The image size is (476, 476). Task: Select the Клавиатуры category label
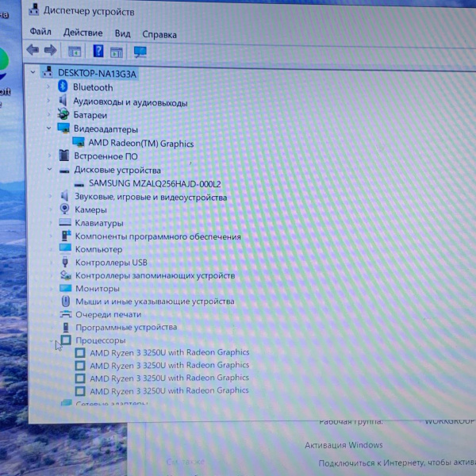click(99, 223)
